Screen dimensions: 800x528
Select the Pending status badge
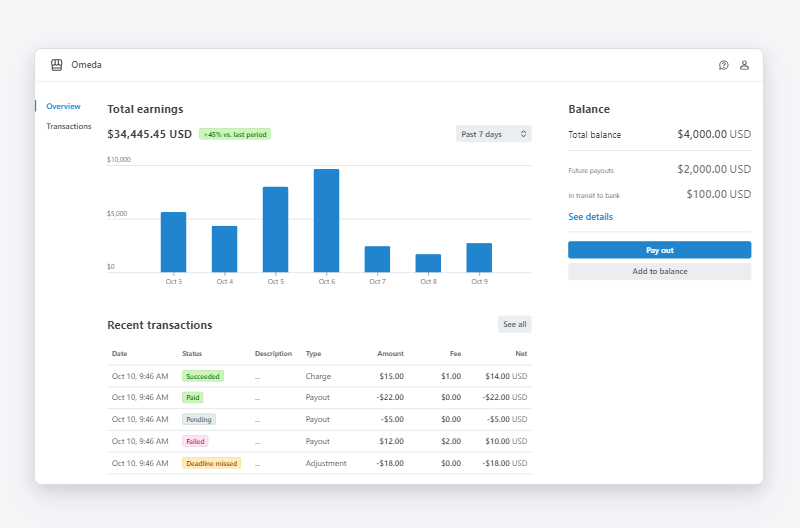click(198, 419)
